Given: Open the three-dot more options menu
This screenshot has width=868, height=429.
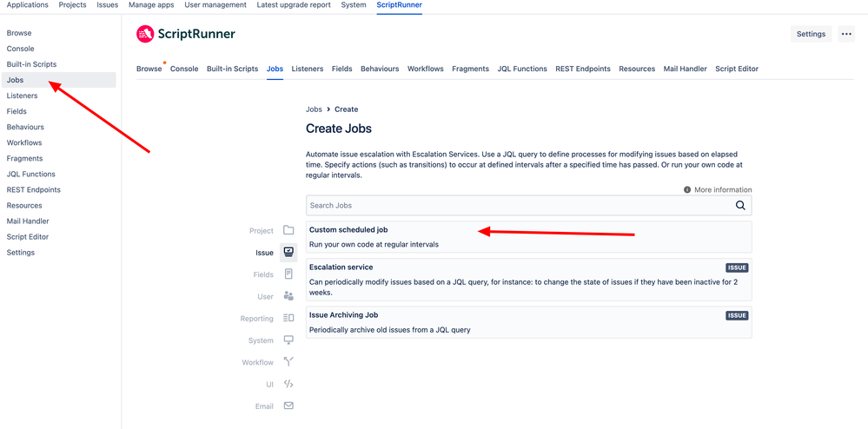Looking at the screenshot, I should pyautogui.click(x=846, y=34).
